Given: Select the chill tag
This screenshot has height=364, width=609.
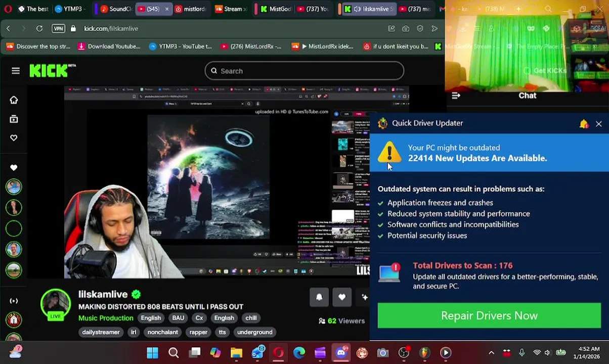Looking at the screenshot, I should (x=251, y=318).
